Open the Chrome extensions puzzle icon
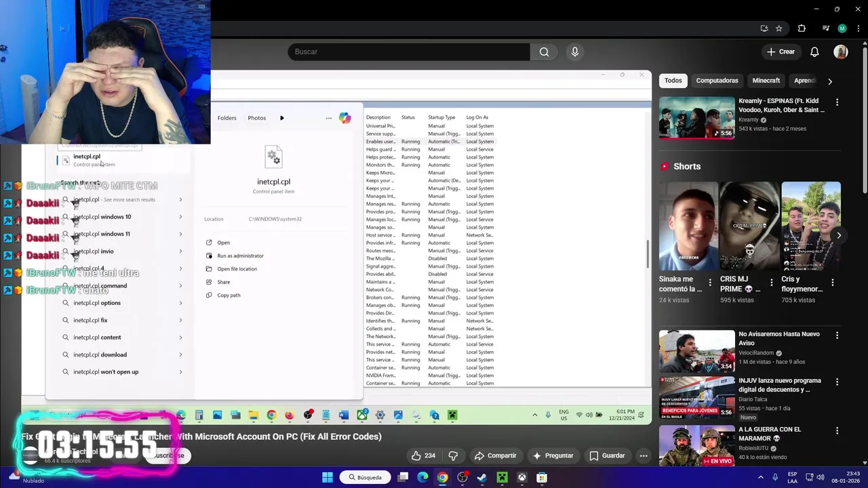Viewport: 868px width, 488px height. [x=802, y=28]
